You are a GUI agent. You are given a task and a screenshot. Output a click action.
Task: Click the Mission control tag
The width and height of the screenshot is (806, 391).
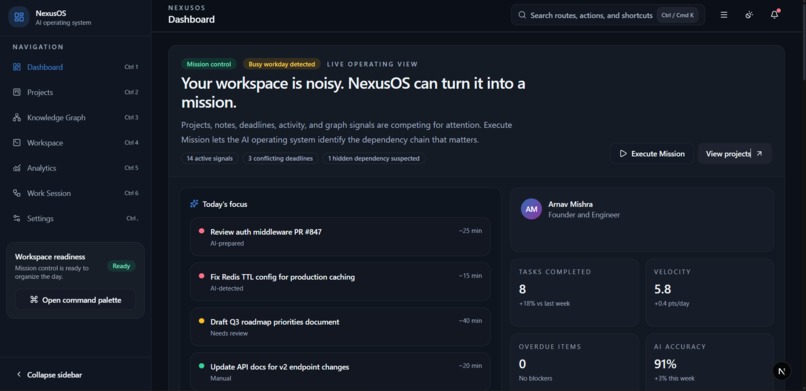tap(209, 64)
